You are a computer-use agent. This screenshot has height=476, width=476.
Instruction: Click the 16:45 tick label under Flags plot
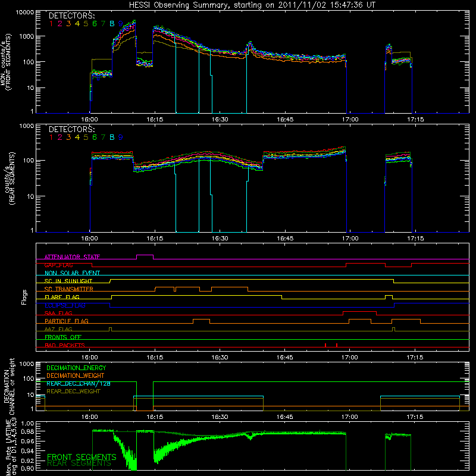(285, 358)
